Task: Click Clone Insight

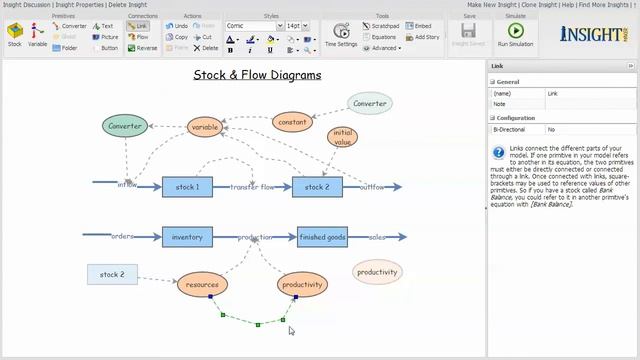Action: tap(539, 4)
